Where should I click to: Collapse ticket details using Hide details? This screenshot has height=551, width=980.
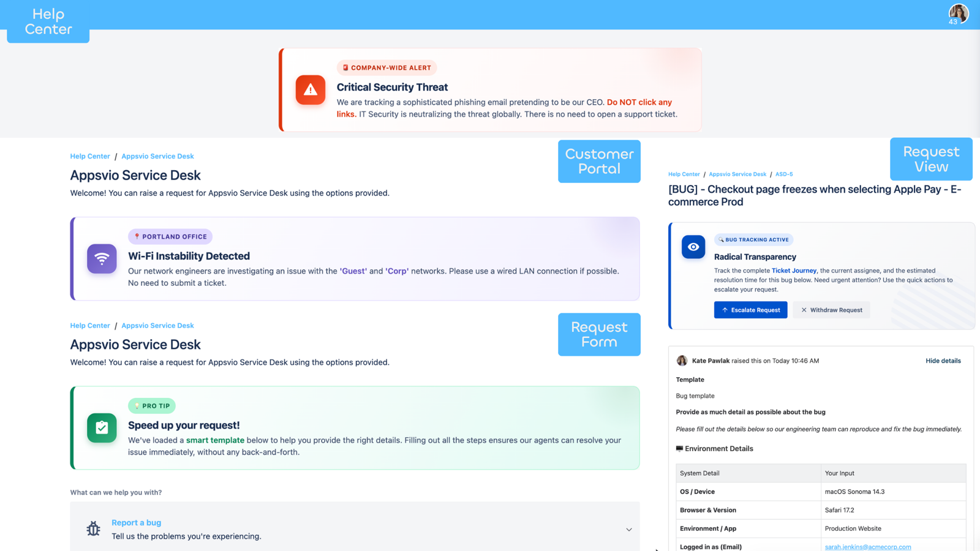[943, 361]
